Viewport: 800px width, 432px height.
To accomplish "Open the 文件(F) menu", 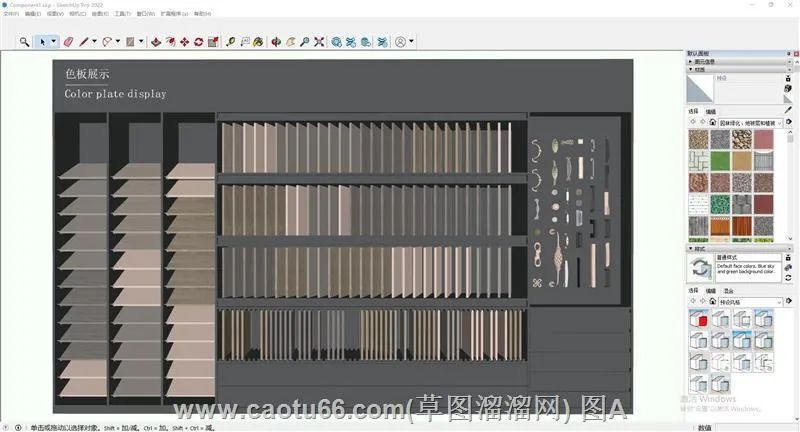I will pos(11,14).
